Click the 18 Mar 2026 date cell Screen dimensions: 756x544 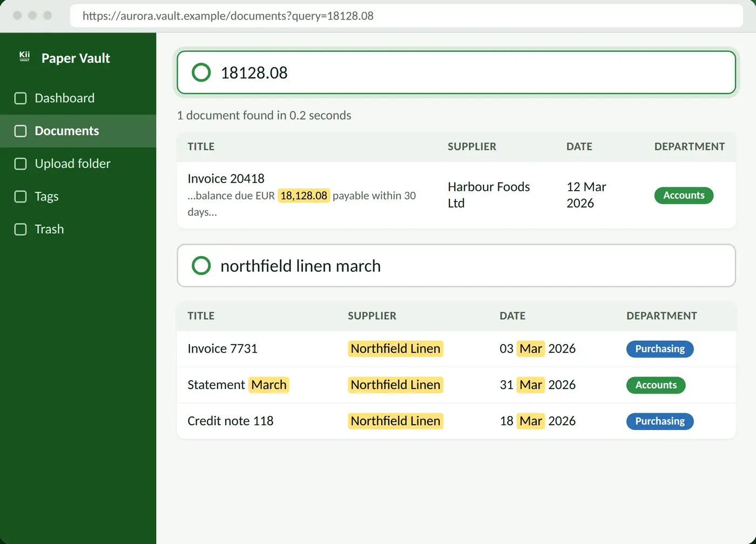coord(538,421)
